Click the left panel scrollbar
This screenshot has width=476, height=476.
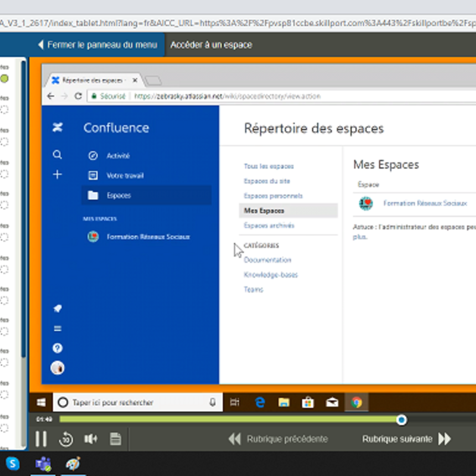[24, 209]
